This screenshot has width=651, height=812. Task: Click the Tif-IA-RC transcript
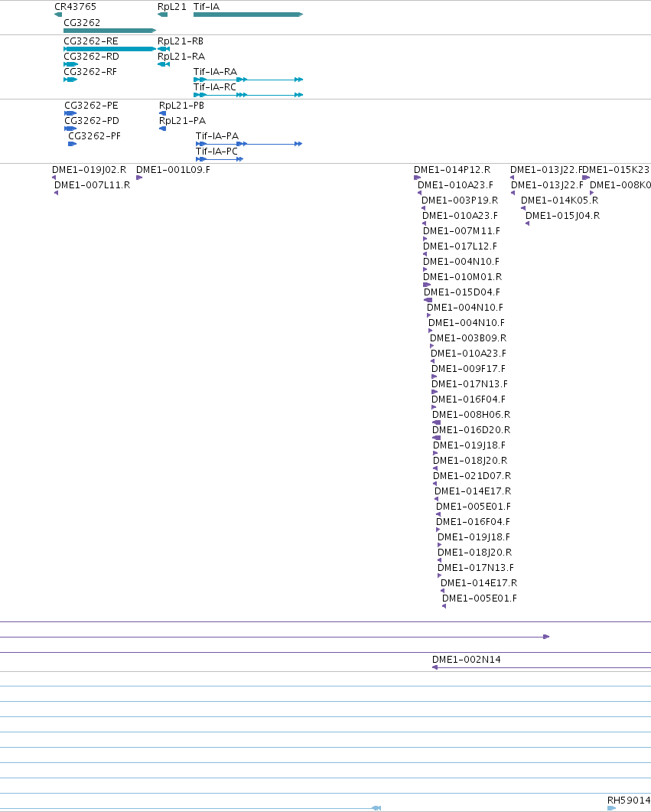click(249, 95)
